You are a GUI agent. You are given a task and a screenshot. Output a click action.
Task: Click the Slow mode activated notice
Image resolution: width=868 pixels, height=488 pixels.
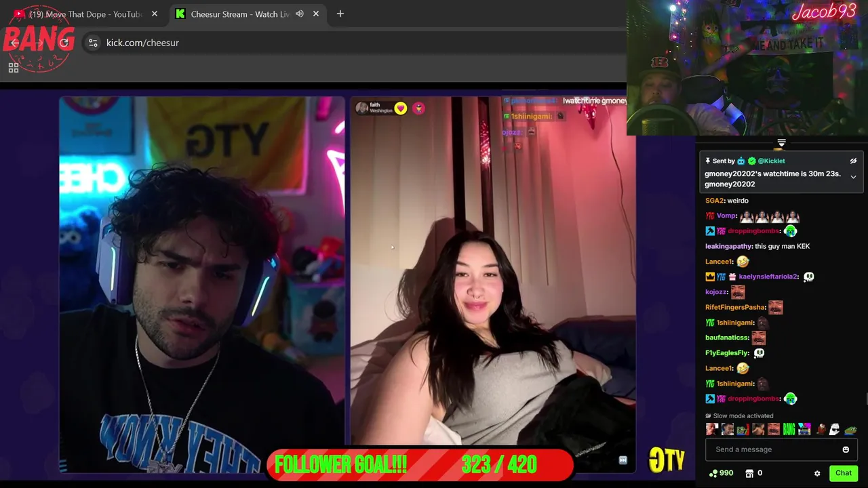pos(739,415)
